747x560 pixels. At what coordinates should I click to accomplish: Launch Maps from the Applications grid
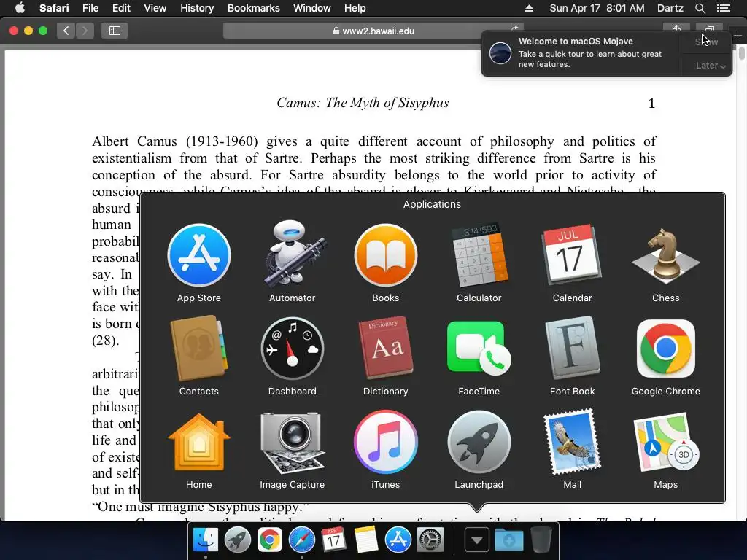(665, 442)
